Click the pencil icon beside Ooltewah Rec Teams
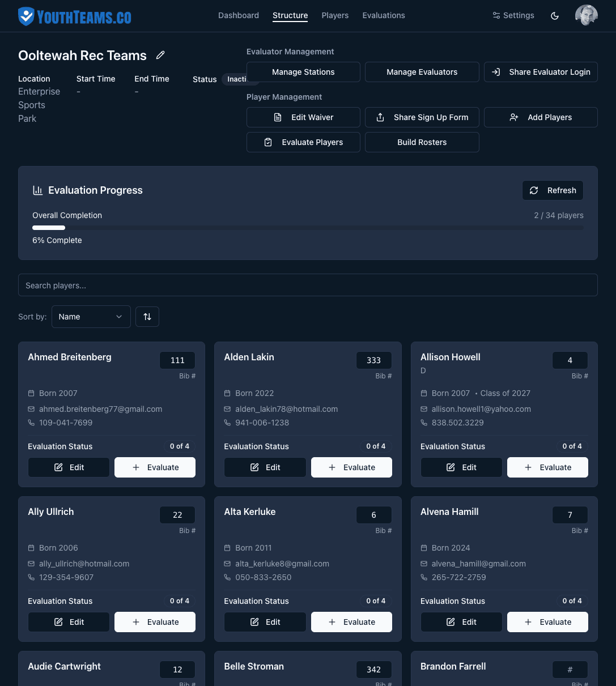 pos(160,55)
